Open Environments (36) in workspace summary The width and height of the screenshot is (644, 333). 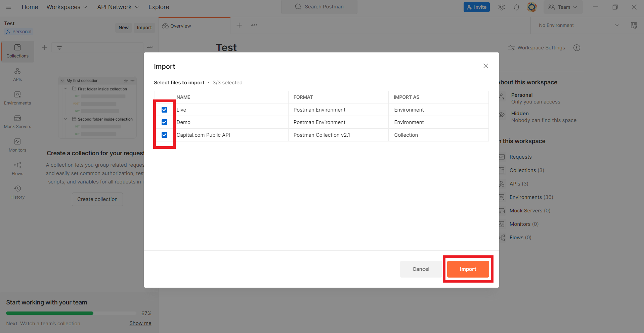click(x=531, y=197)
